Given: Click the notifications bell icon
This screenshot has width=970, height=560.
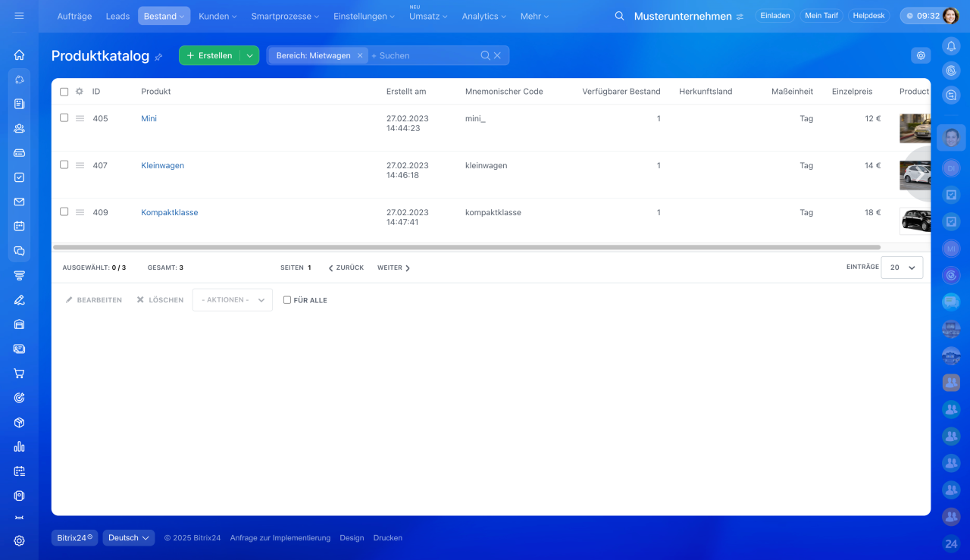Looking at the screenshot, I should click(x=951, y=46).
